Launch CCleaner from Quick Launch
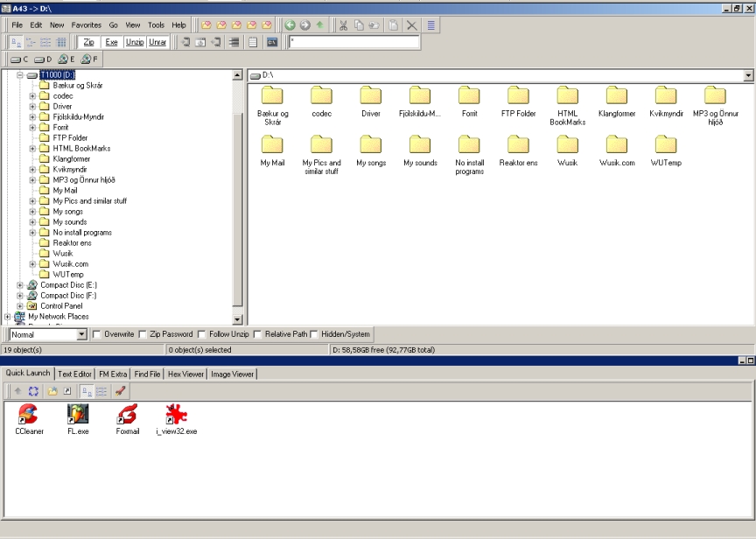The width and height of the screenshot is (756, 539). point(29,415)
